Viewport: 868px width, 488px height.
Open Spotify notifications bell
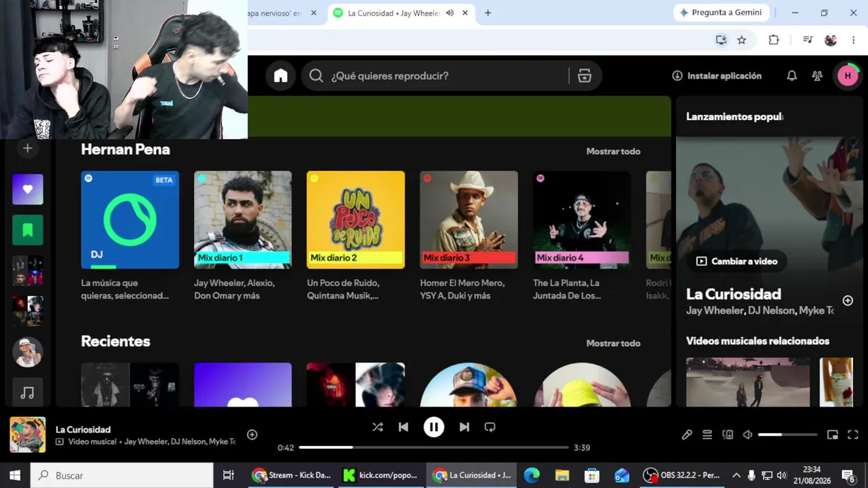pos(791,76)
